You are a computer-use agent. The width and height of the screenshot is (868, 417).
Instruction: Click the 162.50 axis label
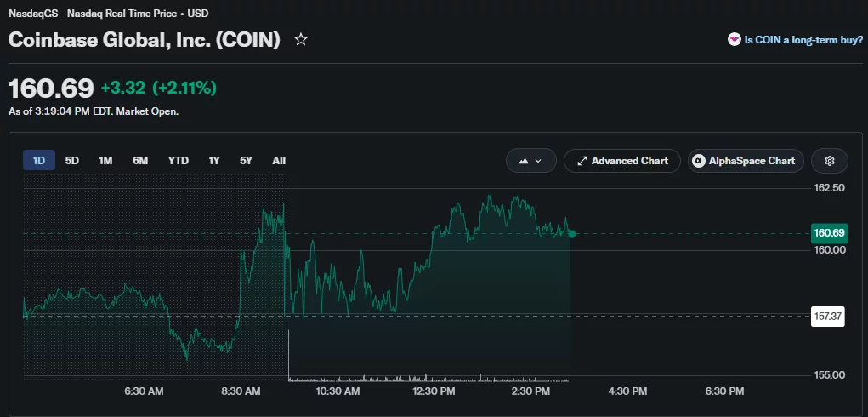click(x=829, y=188)
